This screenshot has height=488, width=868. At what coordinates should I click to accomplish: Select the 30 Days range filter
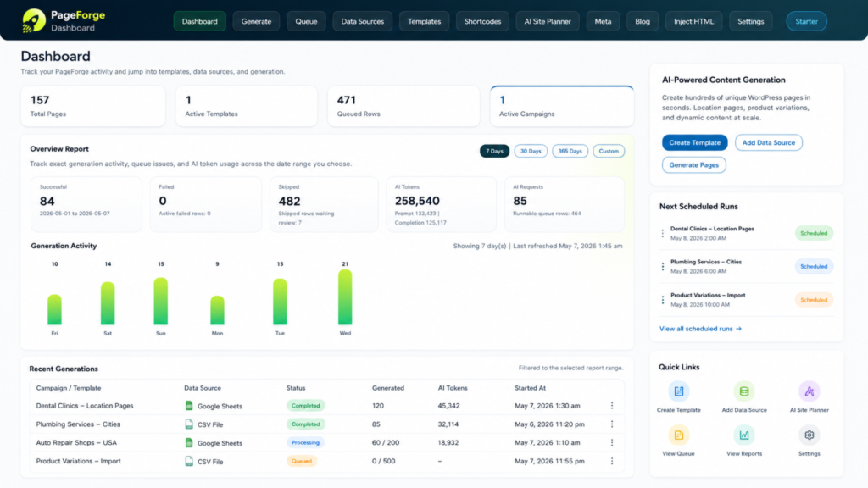[531, 151]
